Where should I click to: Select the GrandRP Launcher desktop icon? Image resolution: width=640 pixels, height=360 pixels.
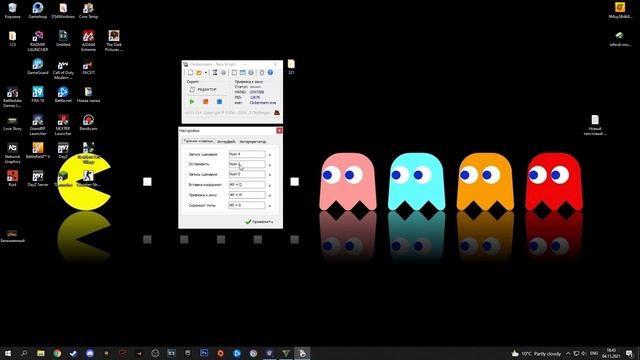(38, 125)
